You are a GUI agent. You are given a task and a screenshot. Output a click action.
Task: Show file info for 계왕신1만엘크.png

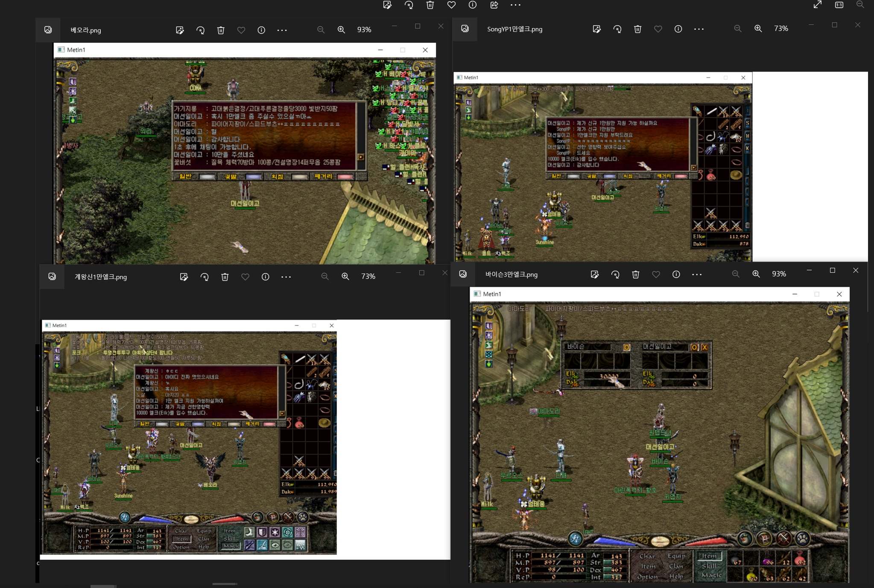265,277
